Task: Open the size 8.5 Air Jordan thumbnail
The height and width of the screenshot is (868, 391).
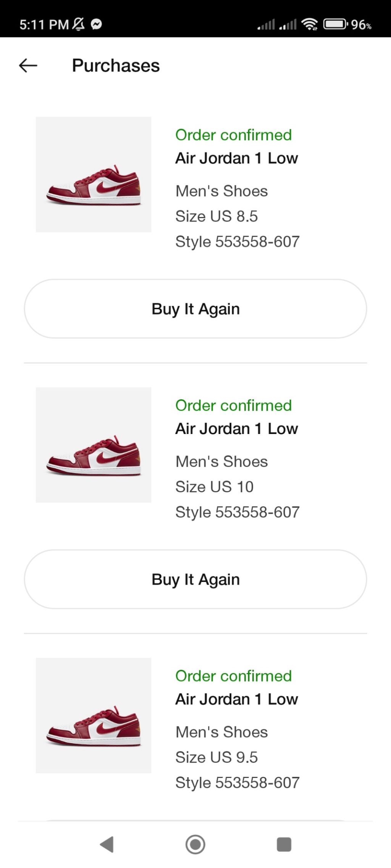Action: click(94, 175)
